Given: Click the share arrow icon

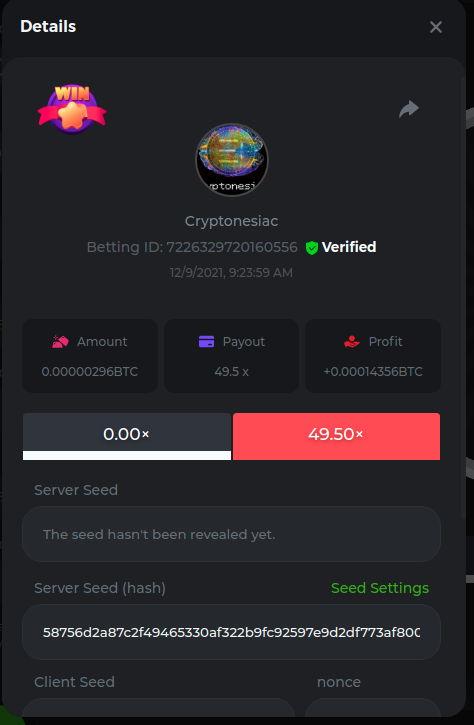Looking at the screenshot, I should 409,109.
